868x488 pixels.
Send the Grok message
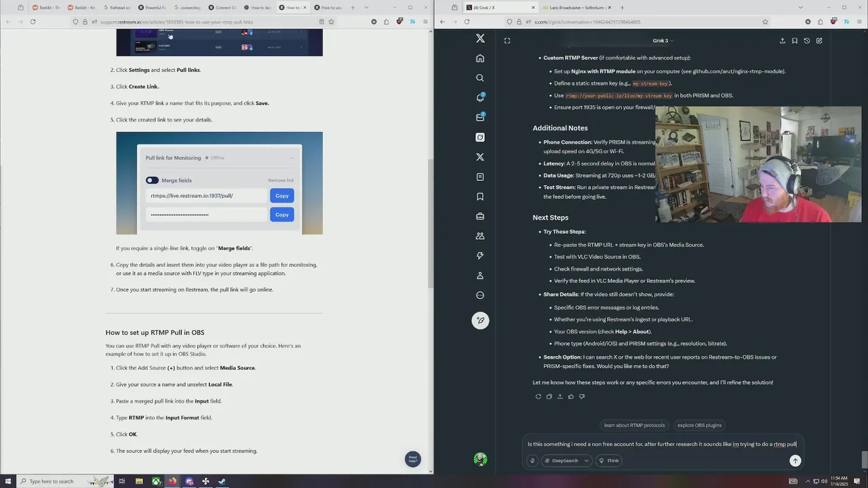click(795, 461)
